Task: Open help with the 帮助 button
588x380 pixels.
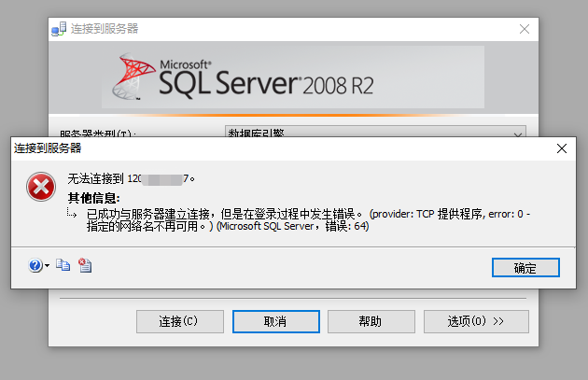Action: pos(371,321)
